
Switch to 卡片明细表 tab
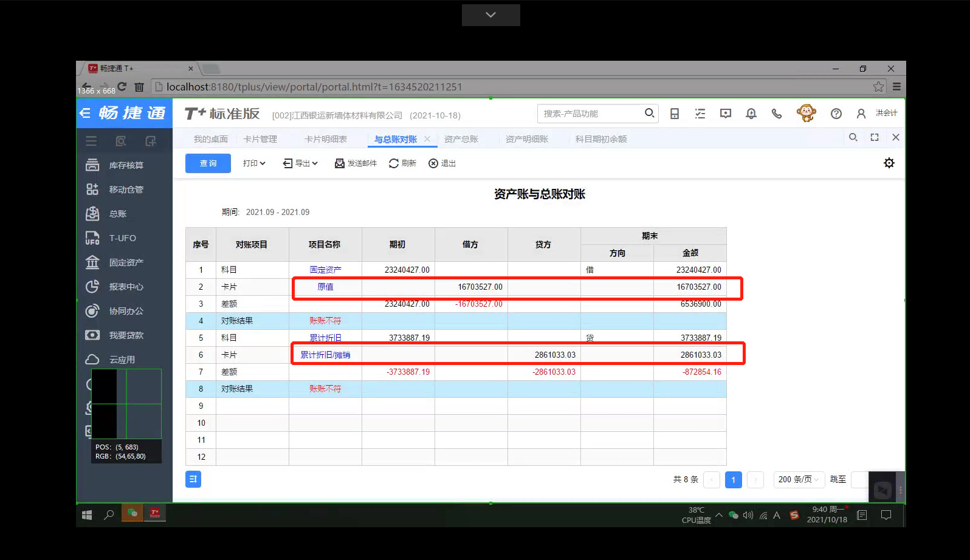pyautogui.click(x=326, y=139)
